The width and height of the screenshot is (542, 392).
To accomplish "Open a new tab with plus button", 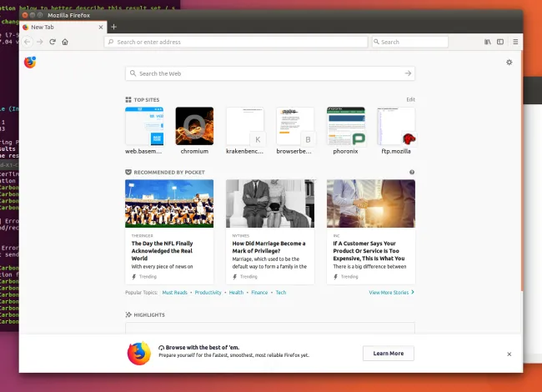I will 114,27.
